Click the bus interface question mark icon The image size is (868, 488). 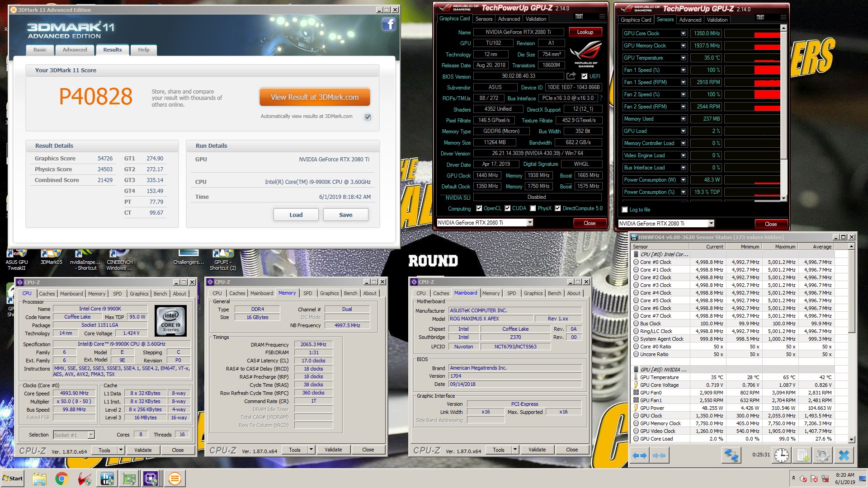coord(601,98)
